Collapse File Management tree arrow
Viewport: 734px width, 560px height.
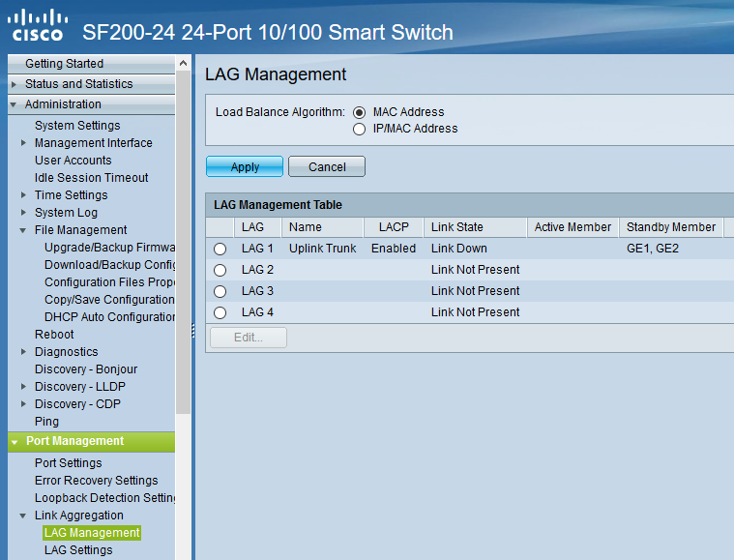point(23,230)
